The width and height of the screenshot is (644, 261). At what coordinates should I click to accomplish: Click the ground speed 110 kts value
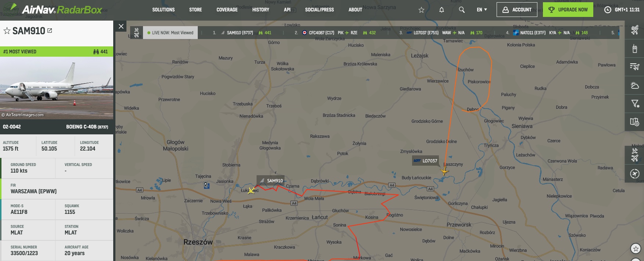(x=19, y=171)
